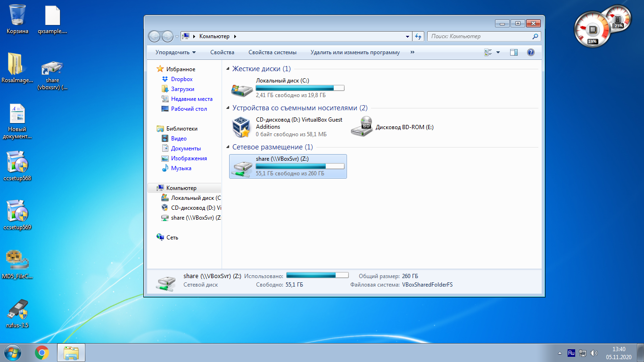Collapse the Устройства со съемными носителями group
644x362 pixels.
point(228,108)
